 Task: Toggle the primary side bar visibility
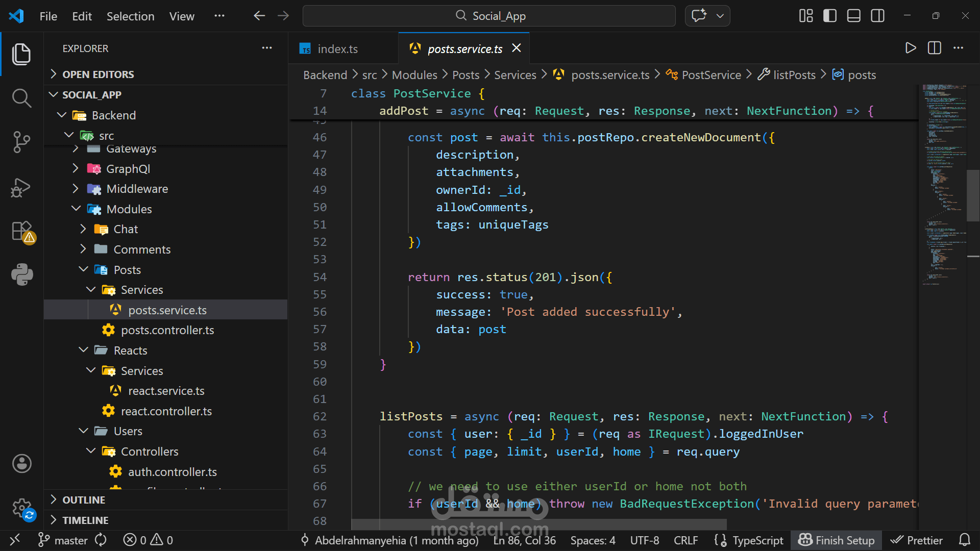point(830,16)
